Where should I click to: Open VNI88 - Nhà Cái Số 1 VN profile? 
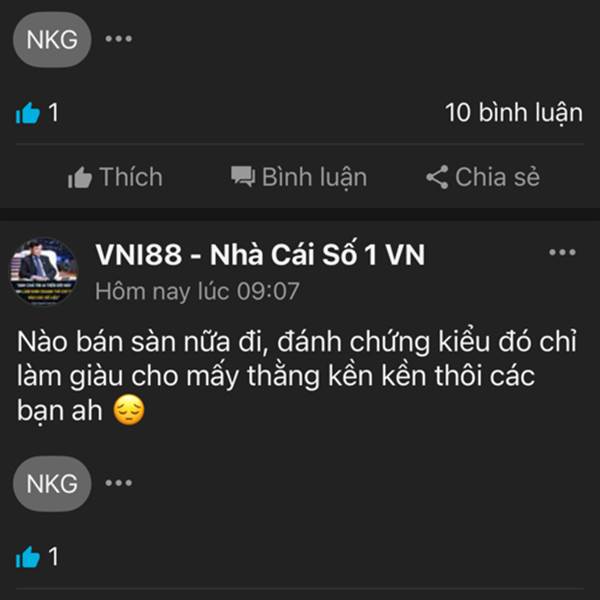point(260,254)
